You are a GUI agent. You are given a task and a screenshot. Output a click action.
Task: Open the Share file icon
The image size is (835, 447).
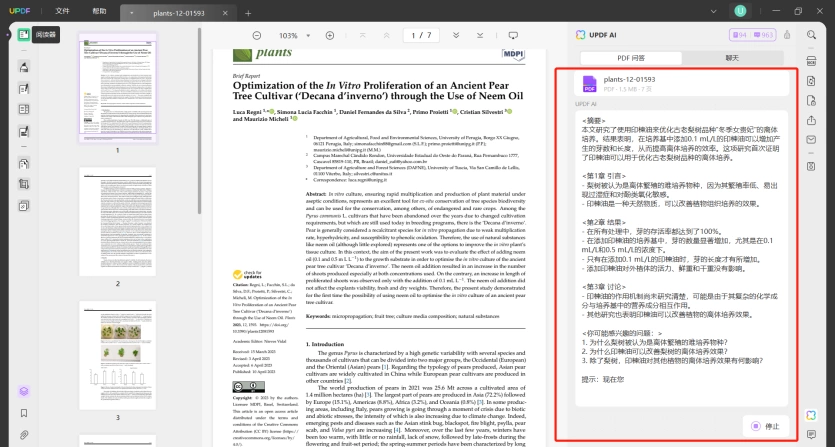(811, 120)
